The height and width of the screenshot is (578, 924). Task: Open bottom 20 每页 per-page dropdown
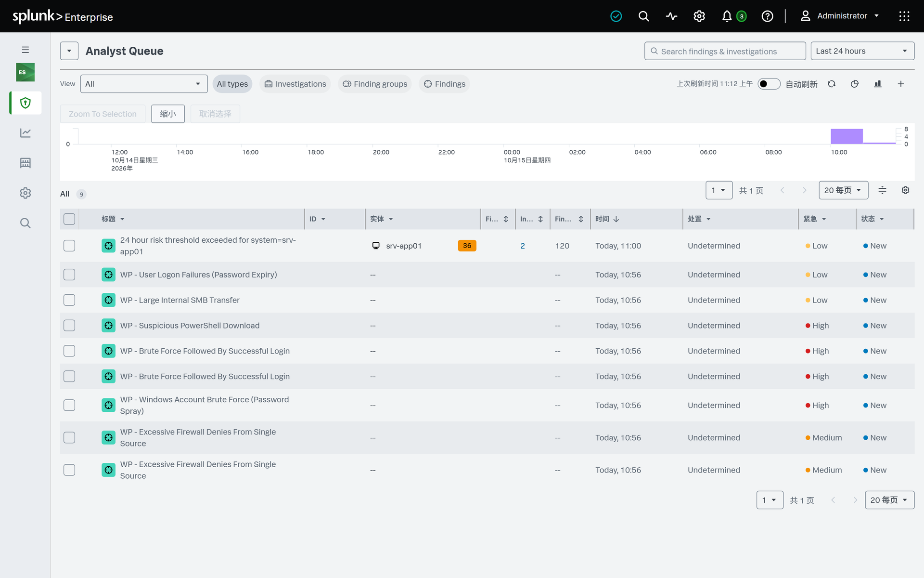click(889, 500)
